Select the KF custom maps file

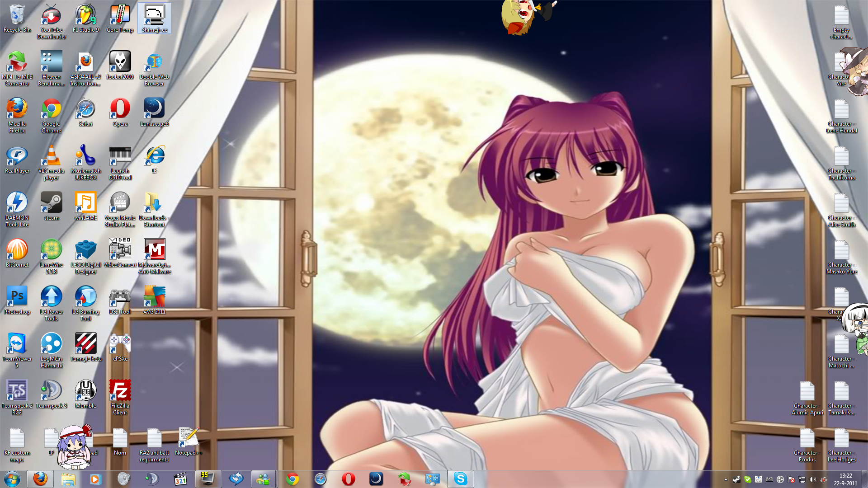coord(17,444)
